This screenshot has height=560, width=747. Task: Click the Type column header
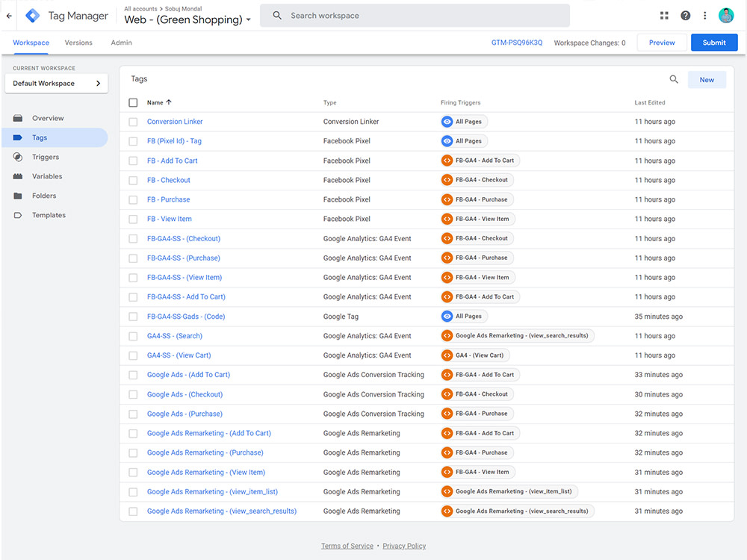(329, 102)
